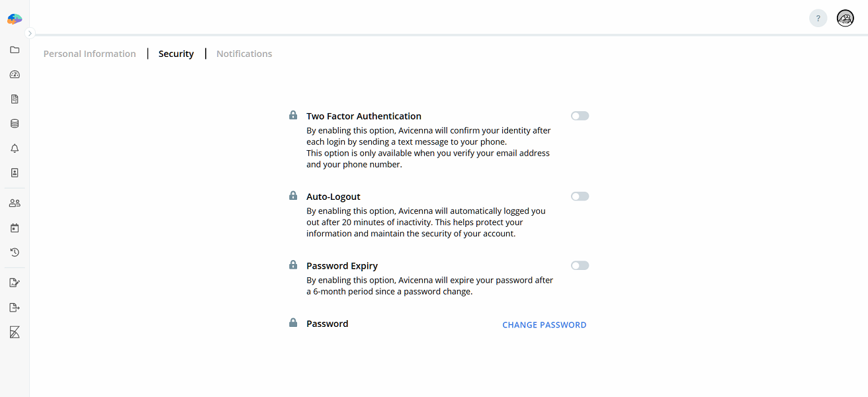Open the participants people icon
The height and width of the screenshot is (397, 868).
(x=15, y=203)
